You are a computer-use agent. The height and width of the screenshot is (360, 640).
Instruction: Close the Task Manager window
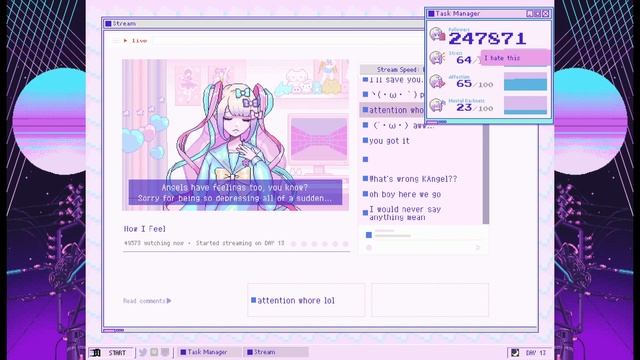(x=545, y=13)
